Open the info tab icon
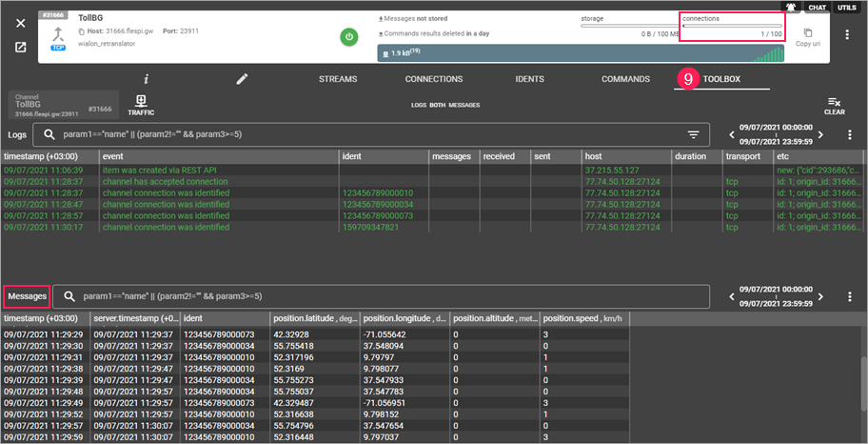868x444 pixels. click(146, 79)
